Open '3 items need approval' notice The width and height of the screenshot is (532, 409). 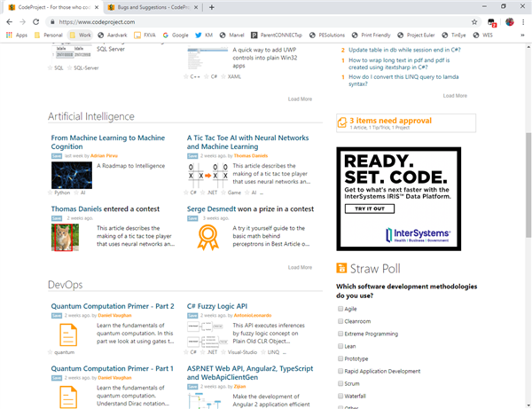coord(406,122)
